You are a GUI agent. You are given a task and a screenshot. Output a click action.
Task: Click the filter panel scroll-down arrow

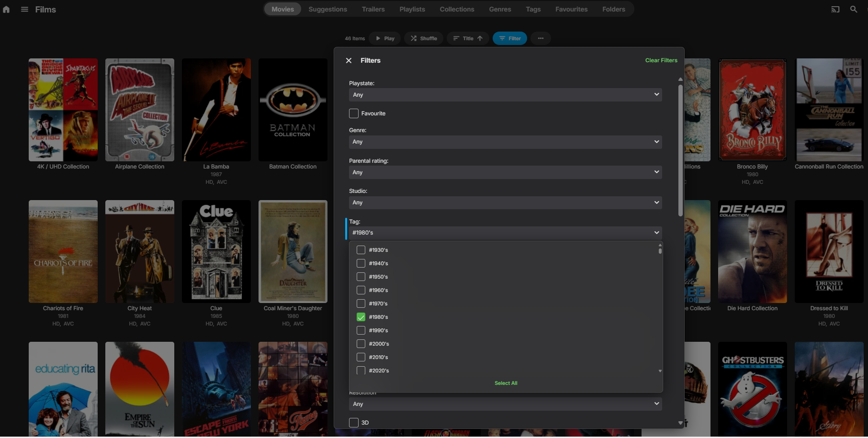tap(680, 423)
